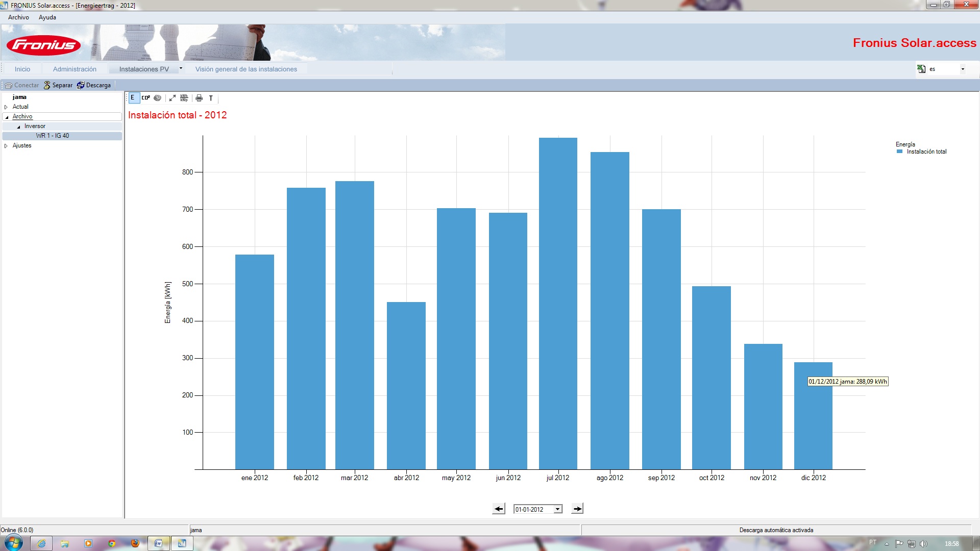Click the T text table icon
The height and width of the screenshot is (551, 980).
(x=211, y=98)
